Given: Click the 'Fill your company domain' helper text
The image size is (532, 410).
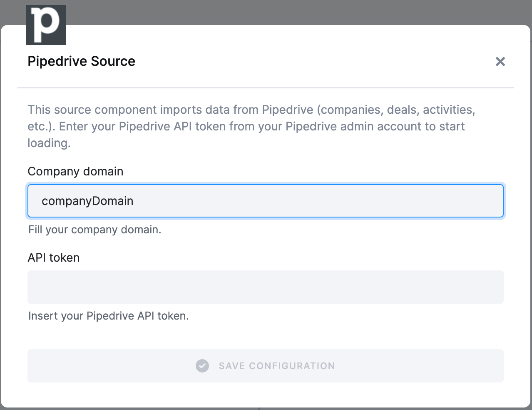Looking at the screenshot, I should 94,230.
